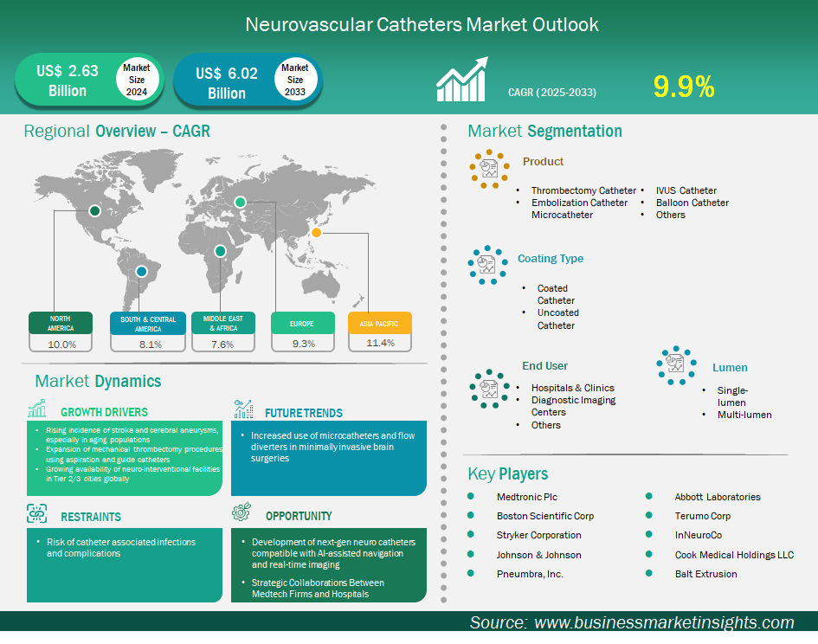Image resolution: width=818 pixels, height=644 pixels.
Task: Click Terumo Corp key player
Action: (703, 516)
